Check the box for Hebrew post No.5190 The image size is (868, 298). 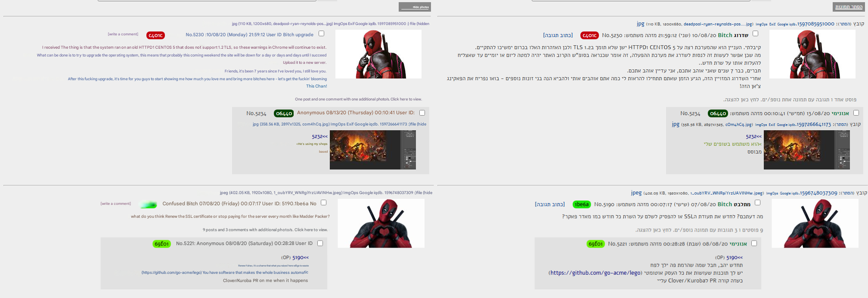[x=757, y=202]
